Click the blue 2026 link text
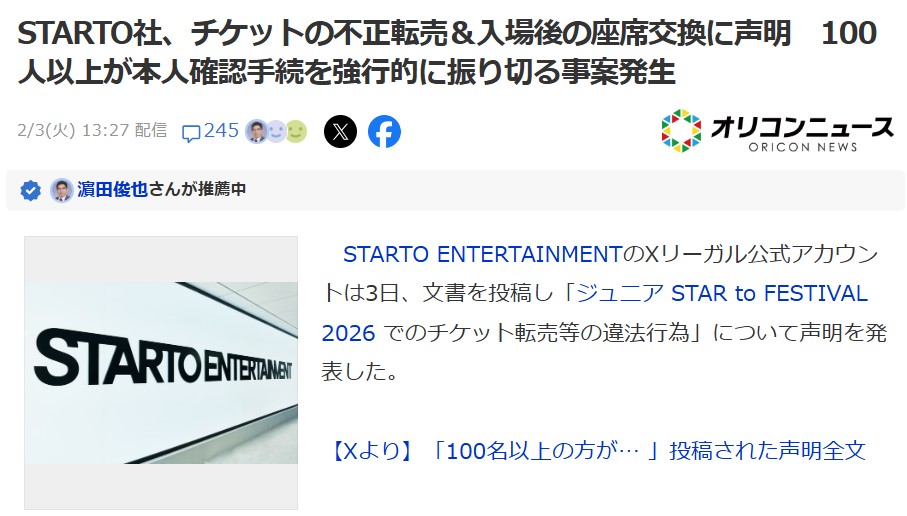Screen dimensions: 907x516 [x=348, y=333]
